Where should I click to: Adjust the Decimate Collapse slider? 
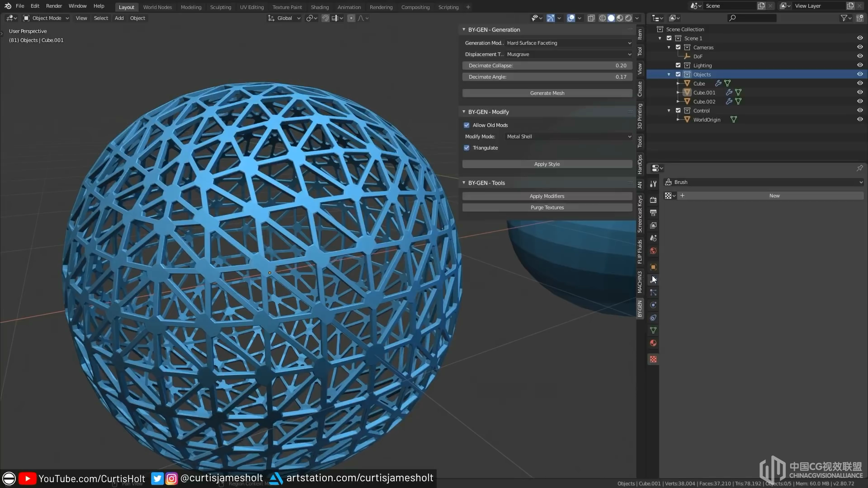[547, 66]
